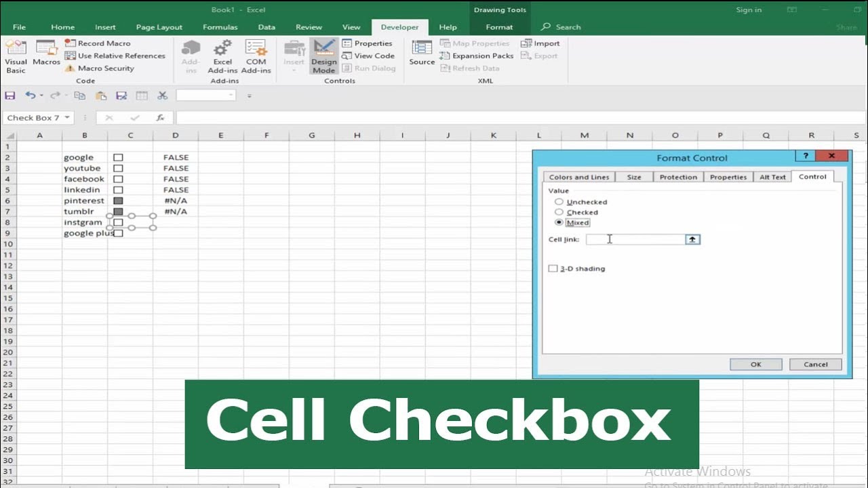Click the Save icon in quick access toolbar
Image resolution: width=868 pixels, height=488 pixels.
9,96
